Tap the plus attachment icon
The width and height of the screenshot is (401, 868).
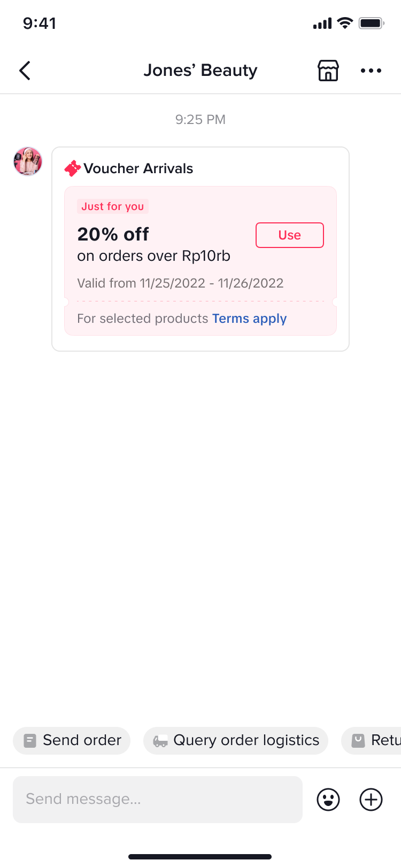pyautogui.click(x=371, y=800)
